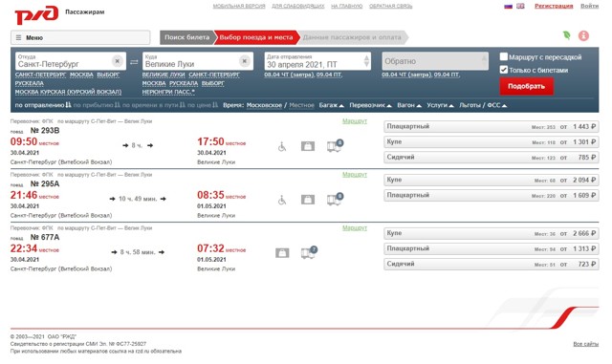Switch time display to Местное
Image resolution: width=612 pixels, height=364 pixels.
coord(301,105)
